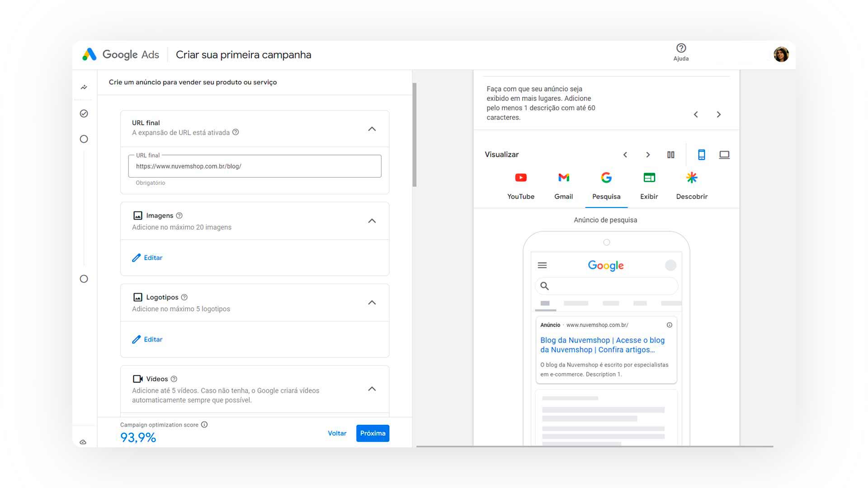Collapse the URL final section

(372, 129)
